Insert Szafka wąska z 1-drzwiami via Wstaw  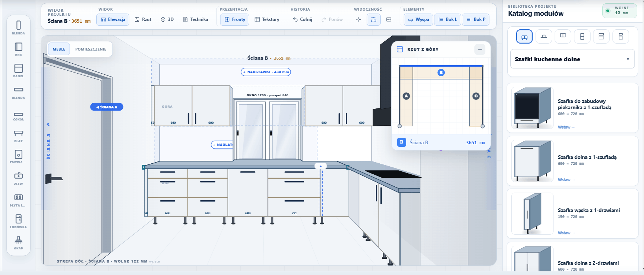click(566, 233)
